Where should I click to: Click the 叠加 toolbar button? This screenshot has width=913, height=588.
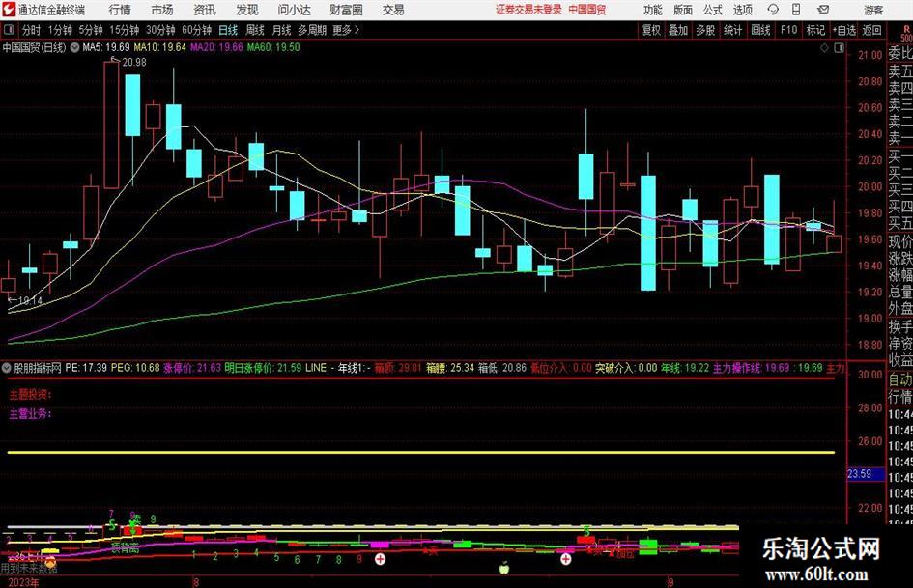[x=678, y=30]
